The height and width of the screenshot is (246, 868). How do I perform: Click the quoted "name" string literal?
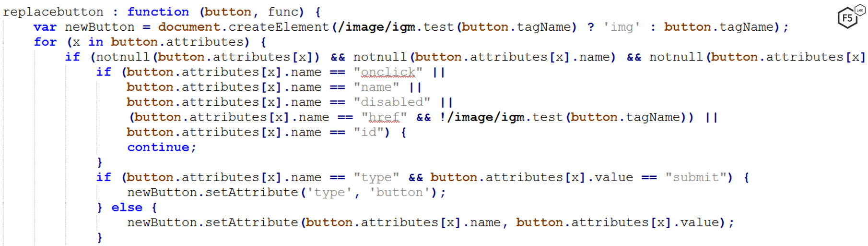pos(376,87)
